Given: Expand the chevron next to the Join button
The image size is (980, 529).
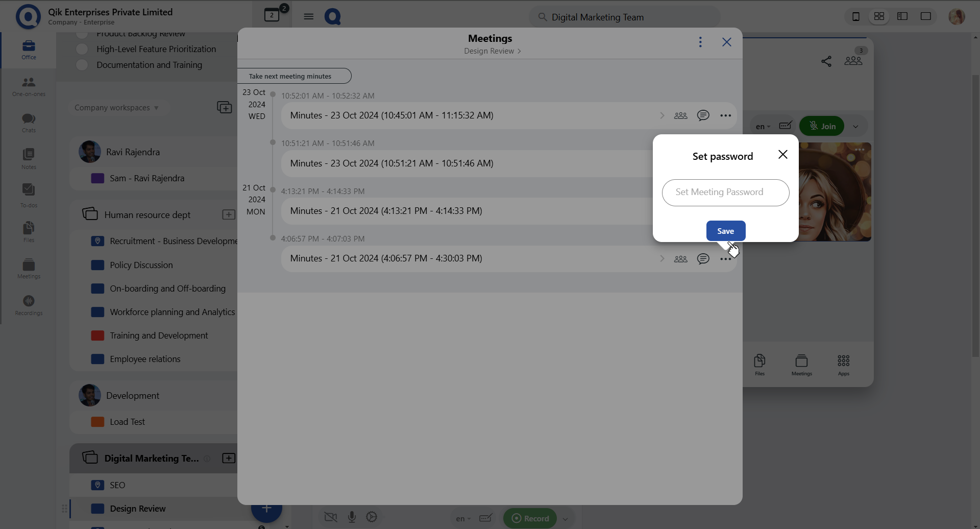Looking at the screenshot, I should click(855, 126).
